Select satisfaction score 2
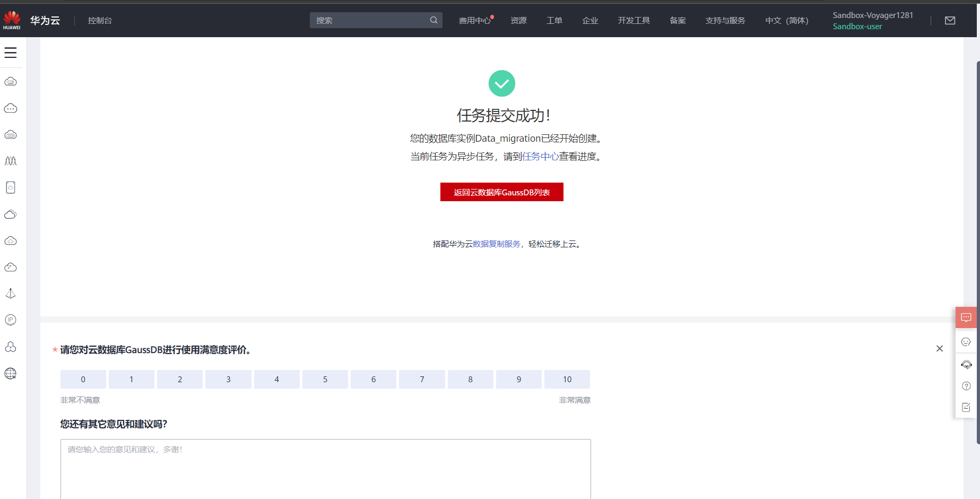This screenshot has width=980, height=499. [x=180, y=379]
